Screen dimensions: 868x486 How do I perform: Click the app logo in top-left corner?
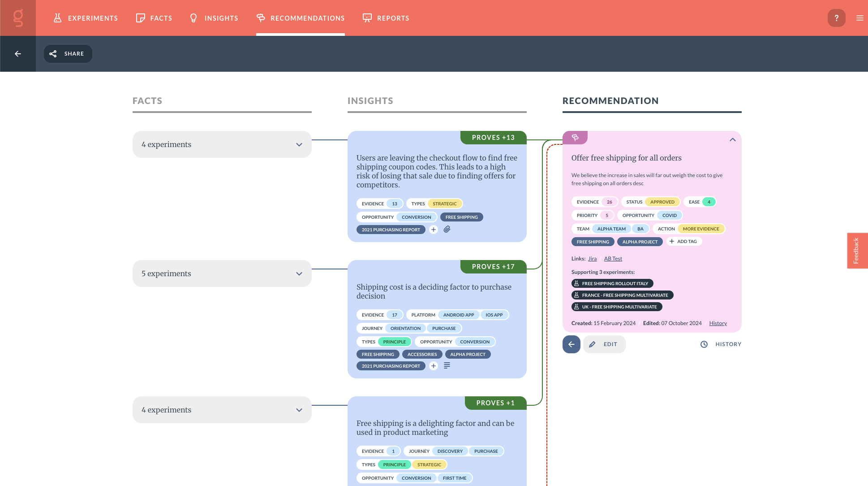(18, 18)
